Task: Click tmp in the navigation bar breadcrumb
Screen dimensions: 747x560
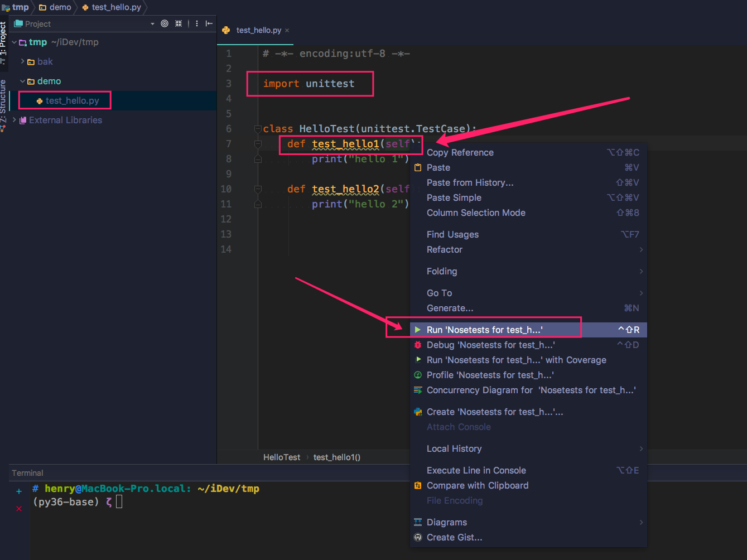Action: 20,7
